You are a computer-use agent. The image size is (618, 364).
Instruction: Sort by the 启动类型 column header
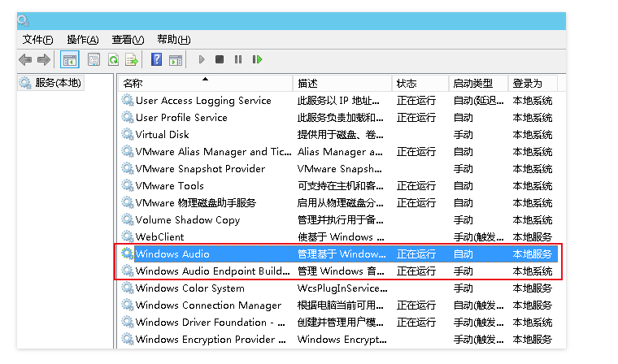(478, 83)
